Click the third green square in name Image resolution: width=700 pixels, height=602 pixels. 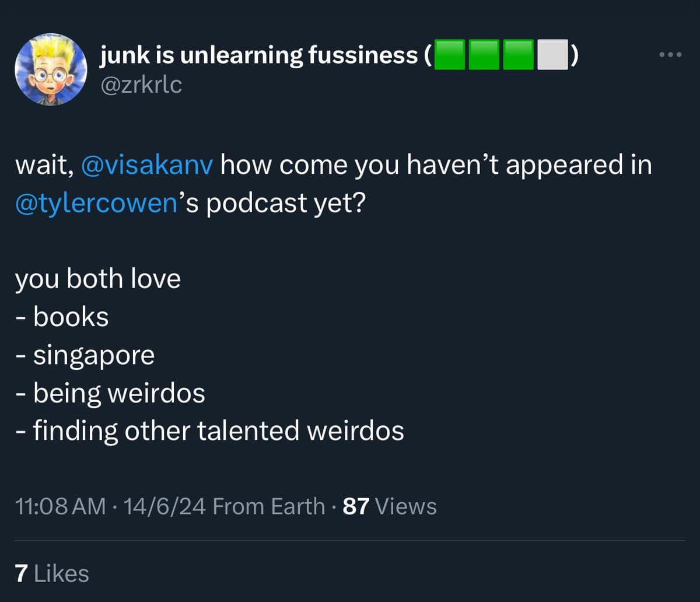tap(518, 55)
